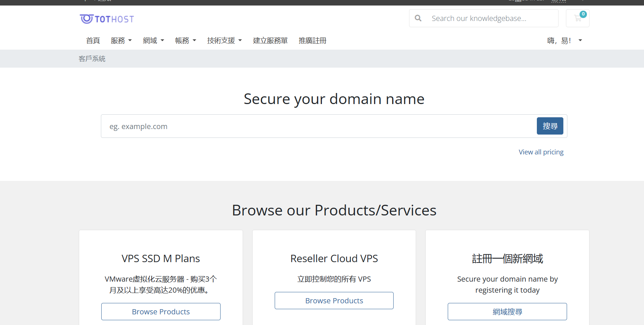This screenshot has height=325, width=644.
Task: Click the Reseller Cloud VPS card title
Action: coord(334,259)
